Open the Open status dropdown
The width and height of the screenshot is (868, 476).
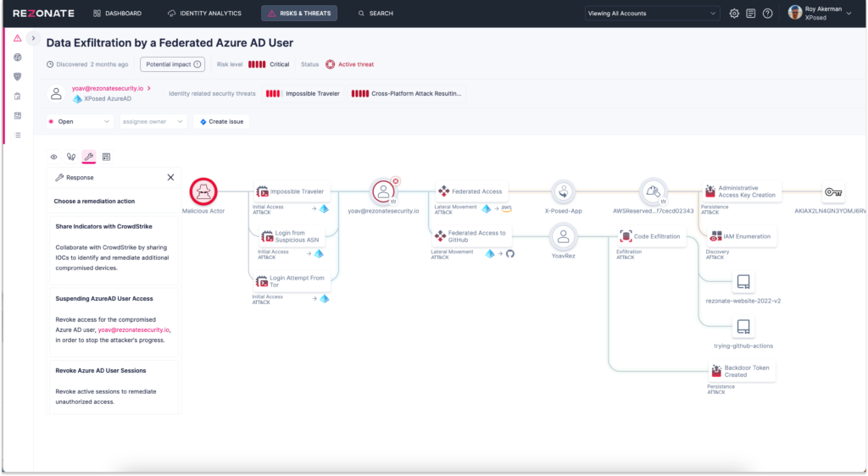[x=80, y=122]
